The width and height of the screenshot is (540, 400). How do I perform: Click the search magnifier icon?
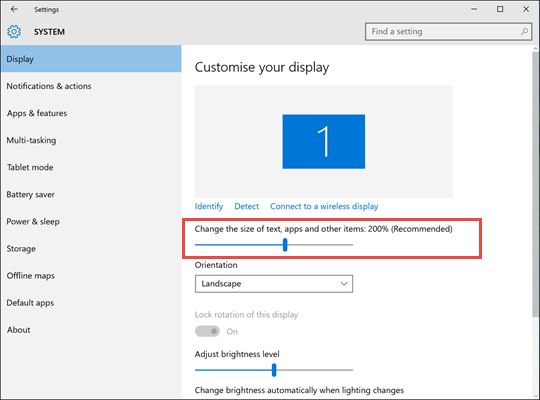[x=524, y=31]
